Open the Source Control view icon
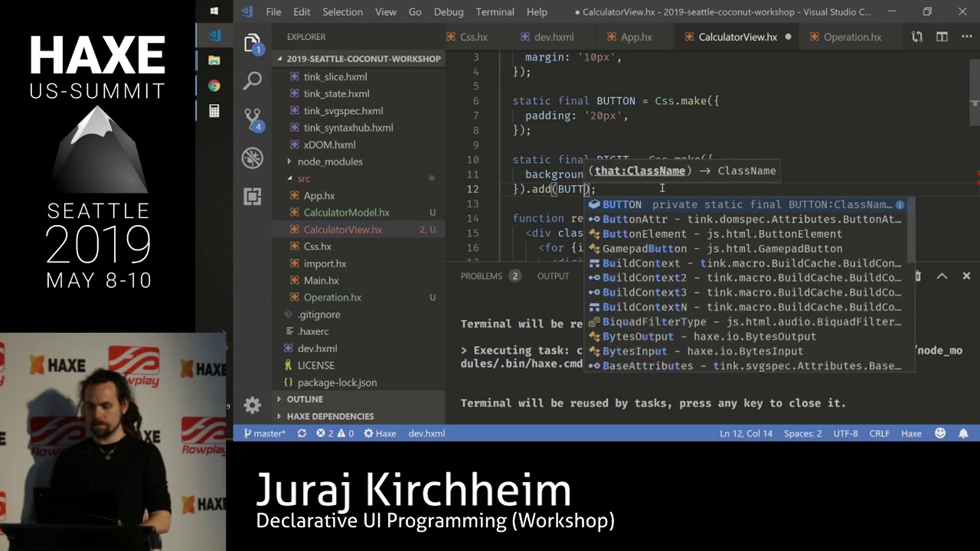This screenshot has width=980, height=551. [x=252, y=119]
